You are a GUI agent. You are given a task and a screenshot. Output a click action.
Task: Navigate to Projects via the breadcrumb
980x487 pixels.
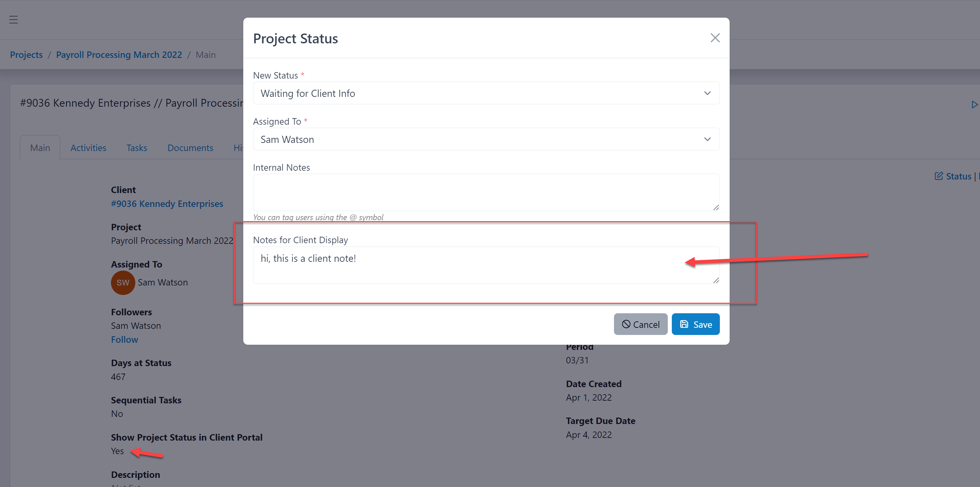[x=26, y=55]
